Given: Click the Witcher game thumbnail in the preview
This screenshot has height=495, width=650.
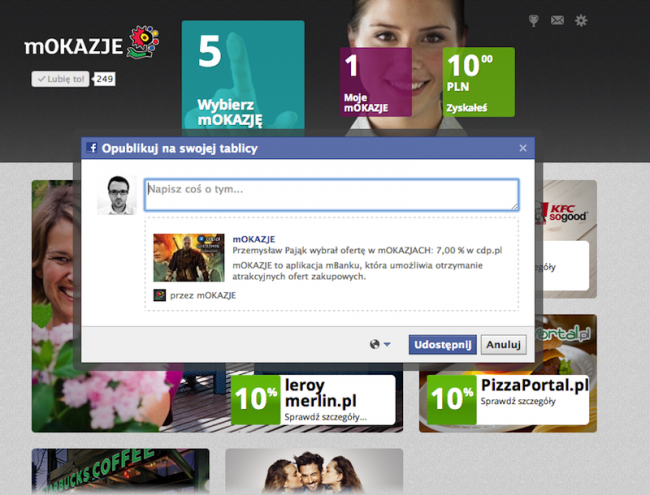Looking at the screenshot, I should 189,257.
